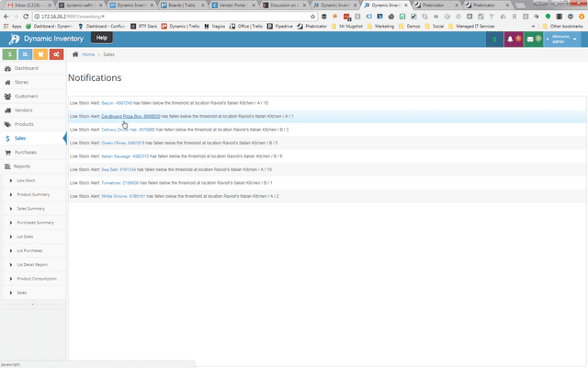
Task: Click the green dollar shortcut button
Action: tap(9, 54)
